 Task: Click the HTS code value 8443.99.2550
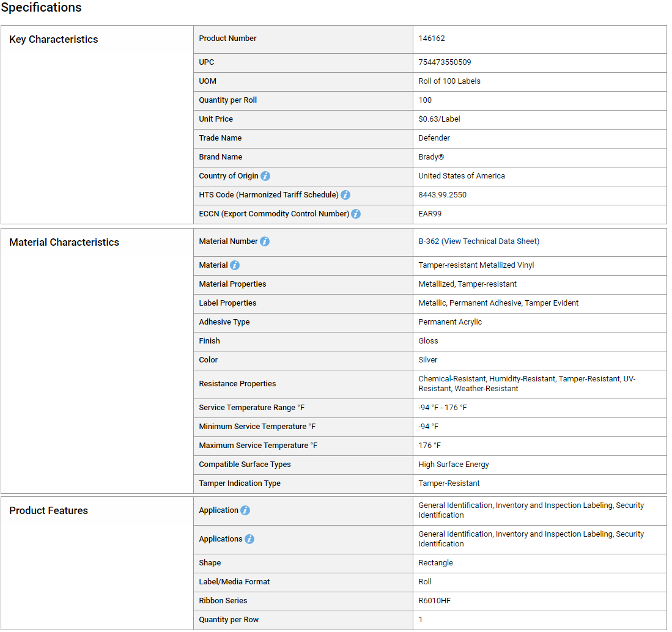point(442,195)
